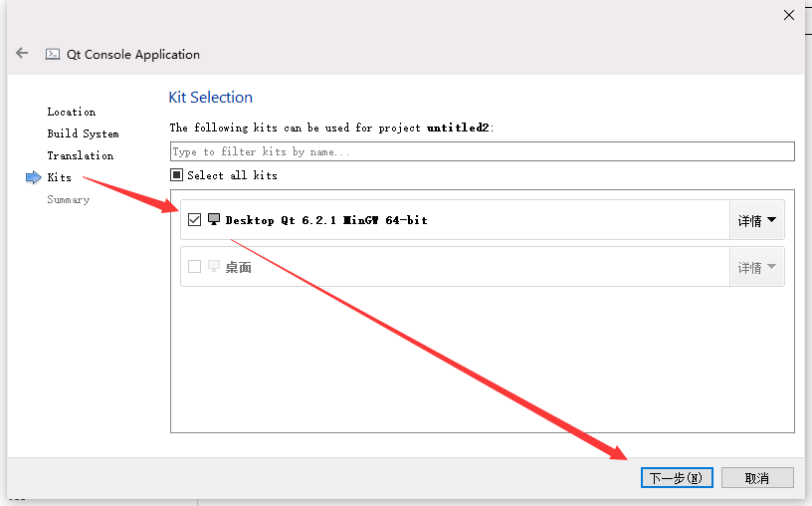Image resolution: width=812 pixels, height=506 pixels.
Task: Click the Qt Console Application terminal icon
Action: (53, 55)
